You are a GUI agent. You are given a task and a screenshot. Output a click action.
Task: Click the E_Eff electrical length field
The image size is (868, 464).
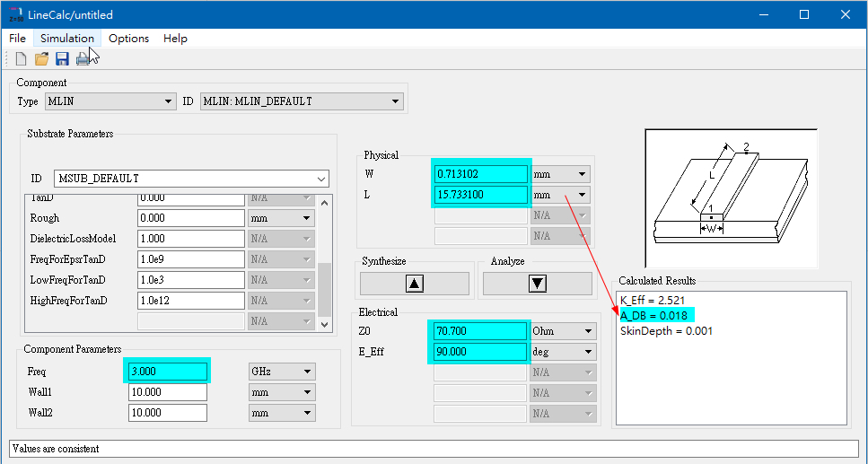click(480, 352)
